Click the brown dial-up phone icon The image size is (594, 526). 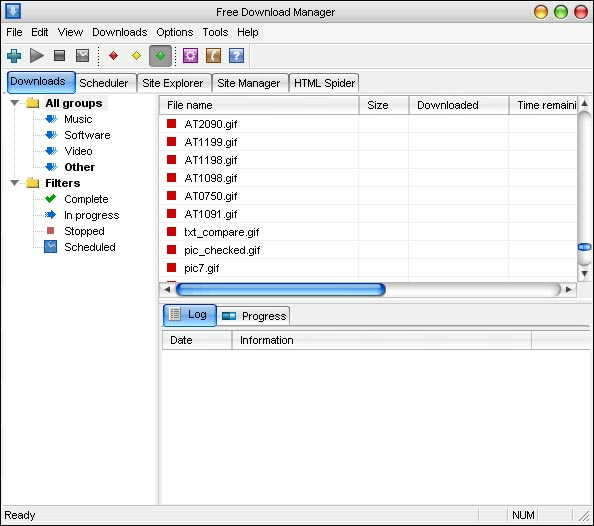[x=213, y=56]
